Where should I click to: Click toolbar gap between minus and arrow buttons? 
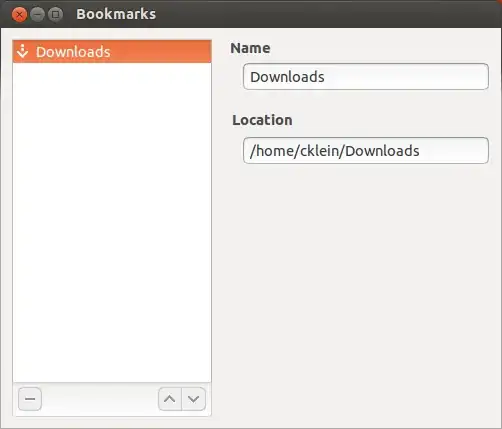100,399
